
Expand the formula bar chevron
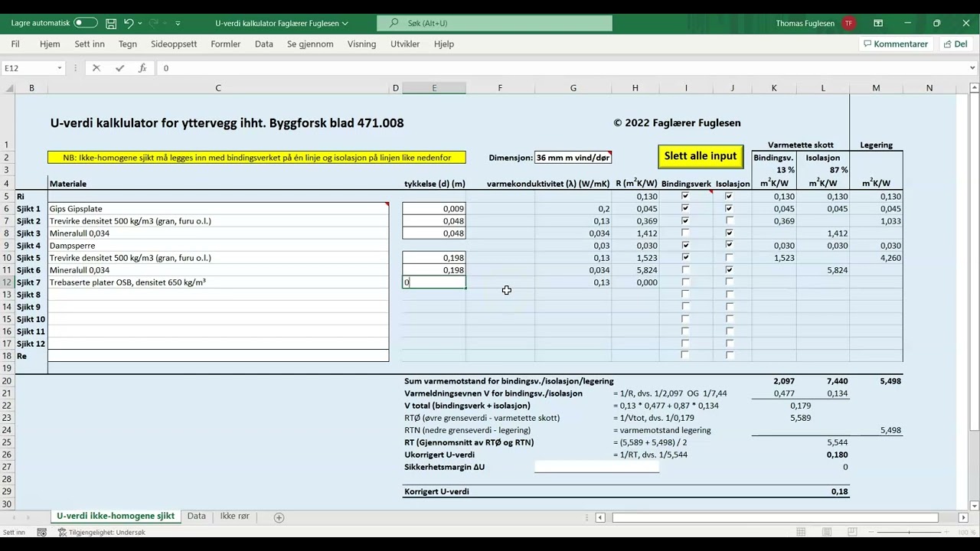(x=973, y=68)
